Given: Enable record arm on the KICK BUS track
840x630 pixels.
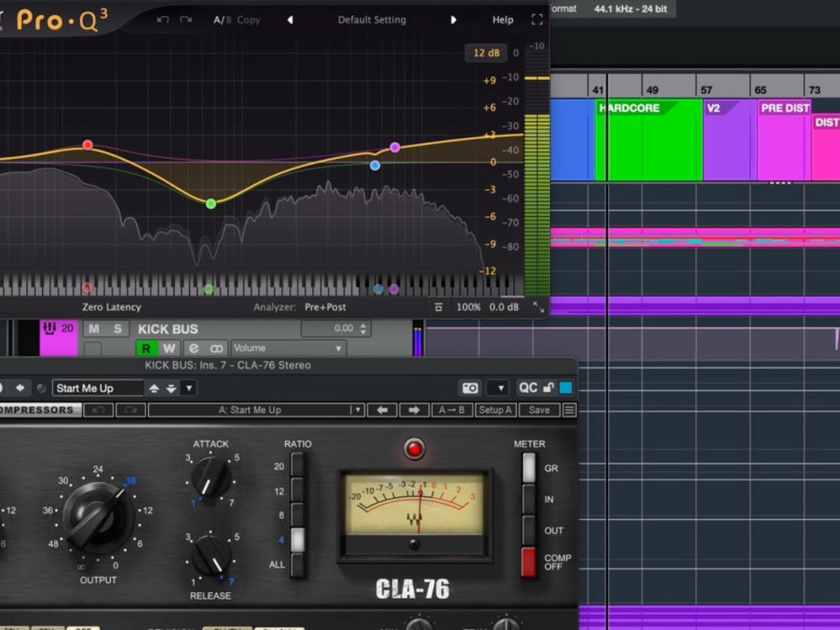Looking at the screenshot, I should point(146,348).
